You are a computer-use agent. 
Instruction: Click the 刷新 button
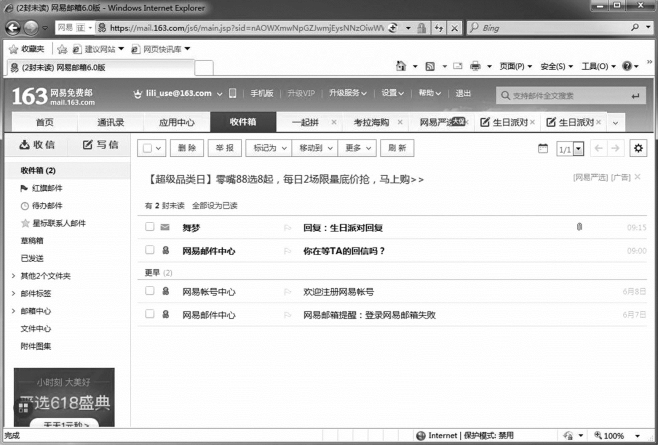point(397,148)
